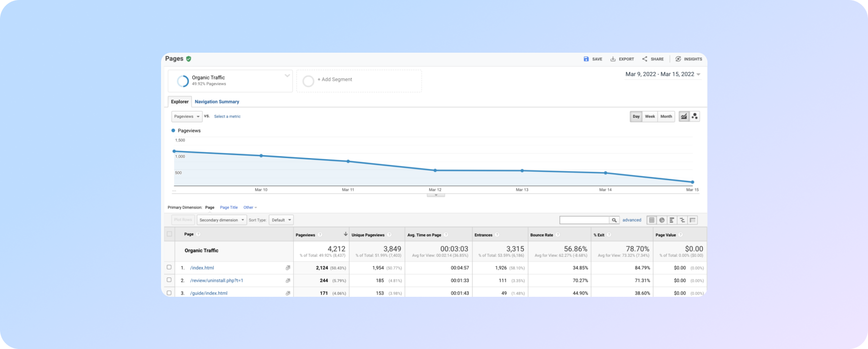The width and height of the screenshot is (868, 349).
Task: Click the green verified shield next to Pages
Action: pyautogui.click(x=189, y=59)
